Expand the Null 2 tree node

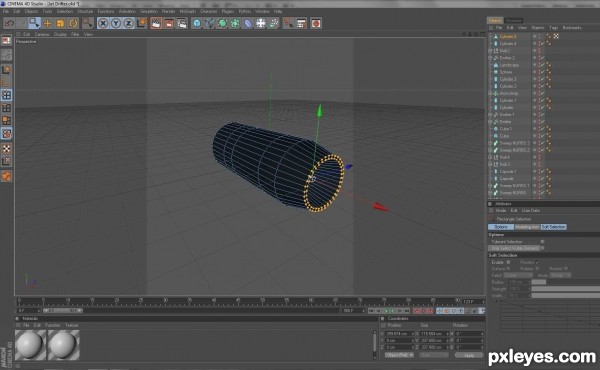(x=490, y=51)
